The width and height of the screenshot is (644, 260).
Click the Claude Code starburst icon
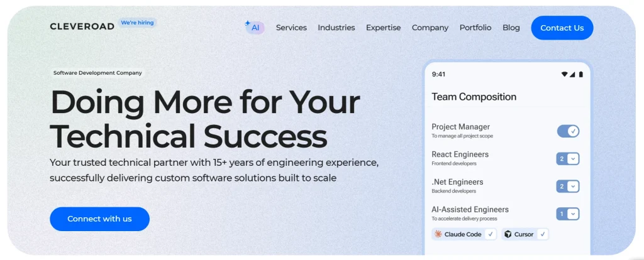click(x=438, y=234)
